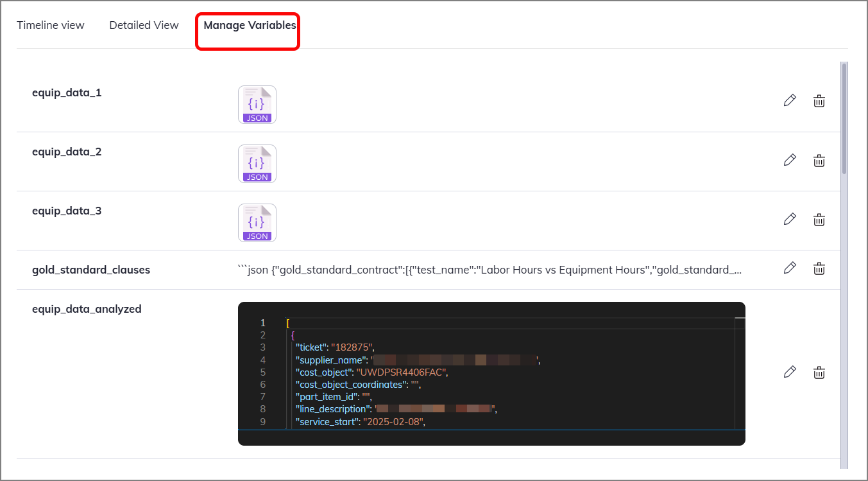
Task: Click the gold_standard_clauses variable name
Action: click(91, 270)
